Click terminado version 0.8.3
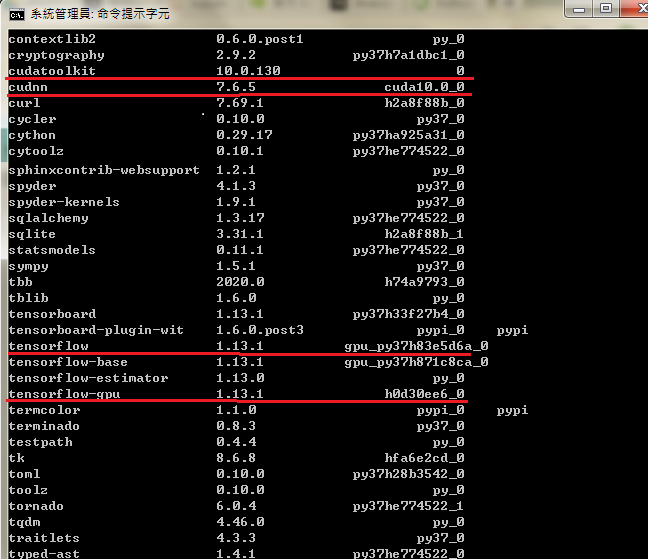Screen dimensions: 648x559 236,426
